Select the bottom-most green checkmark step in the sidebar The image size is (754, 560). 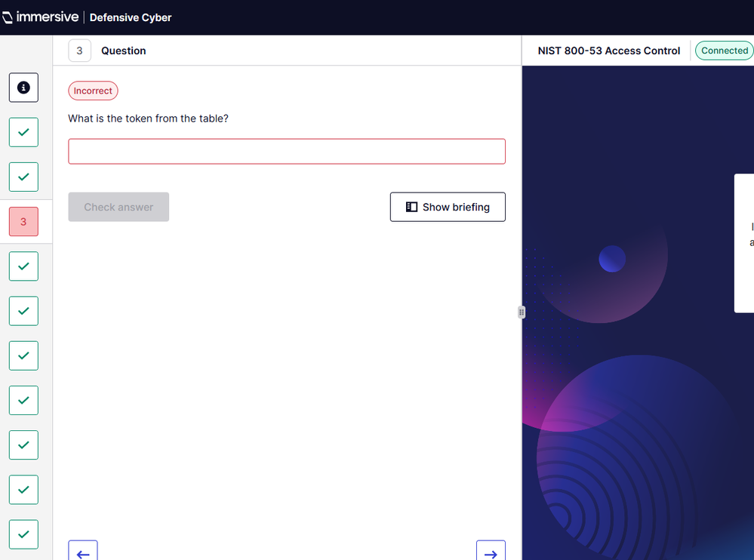[23, 534]
